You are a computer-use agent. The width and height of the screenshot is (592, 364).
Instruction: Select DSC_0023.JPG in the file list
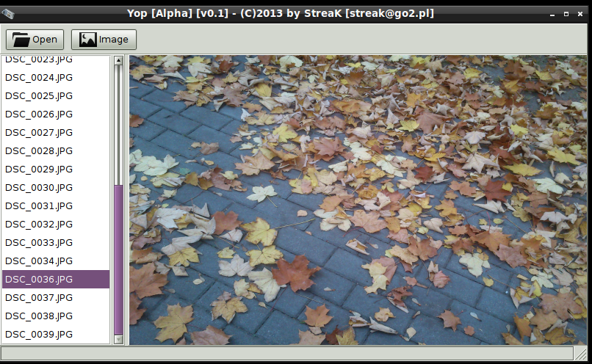pos(56,59)
